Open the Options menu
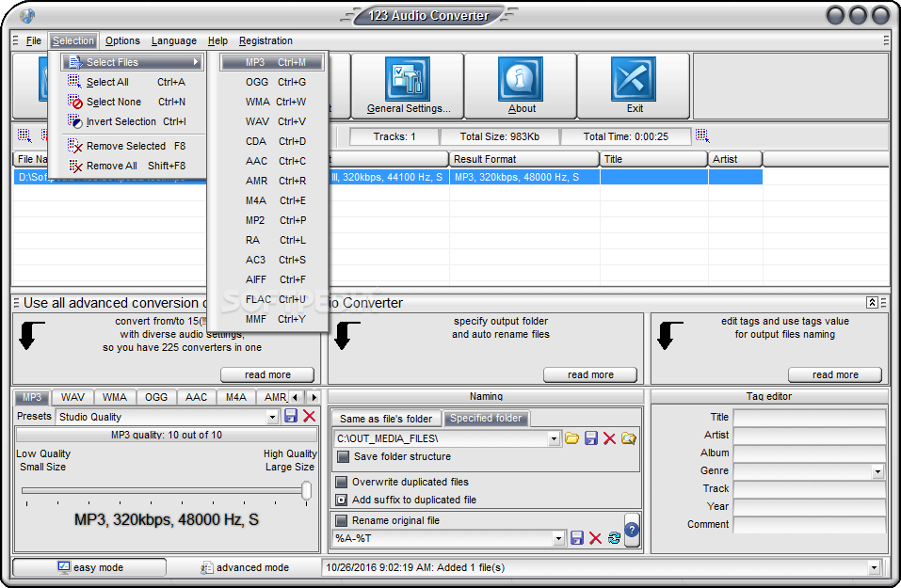 point(122,40)
